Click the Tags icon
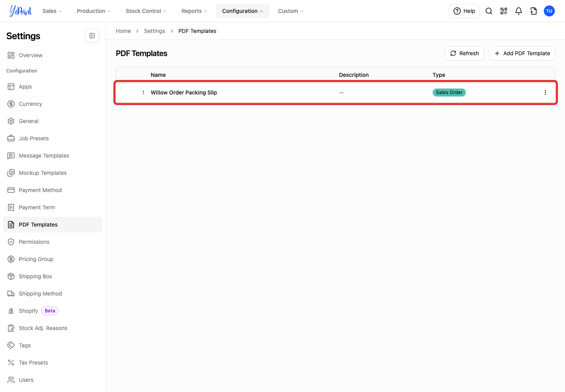Viewport: 565px width, 392px height. click(11, 345)
